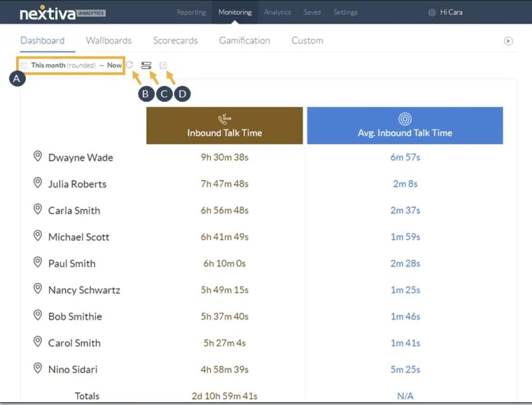Click the 6h 41m 49s talk time value

pos(225,237)
